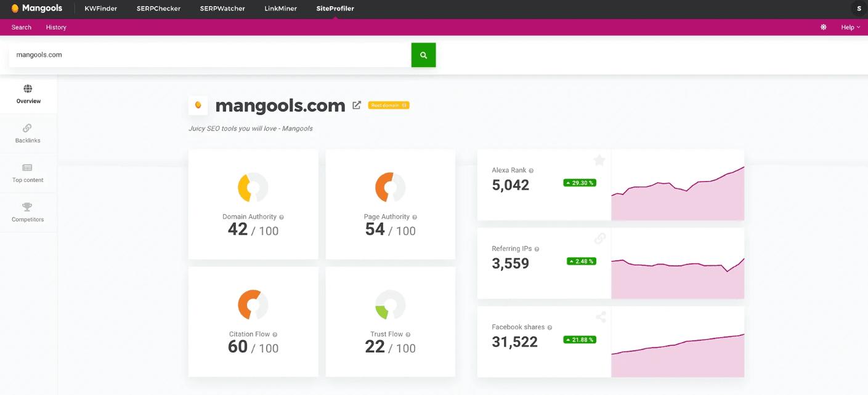Toggle the theme settings icon
This screenshot has height=395, width=868.
(824, 27)
